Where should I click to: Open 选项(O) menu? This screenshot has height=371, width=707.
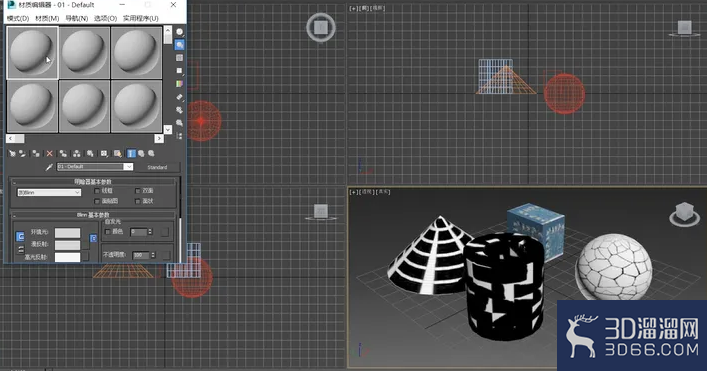[x=106, y=18]
